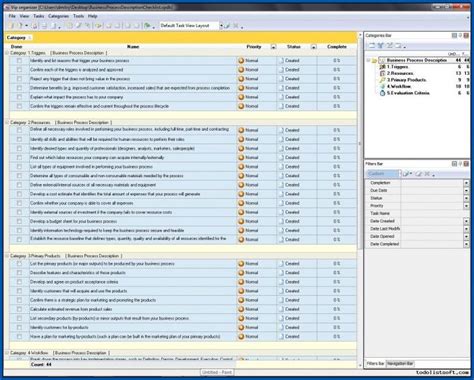Click Normal priority icon for 'Develop a budget sheet' task
The height and width of the screenshot is (380, 474).
241,221
